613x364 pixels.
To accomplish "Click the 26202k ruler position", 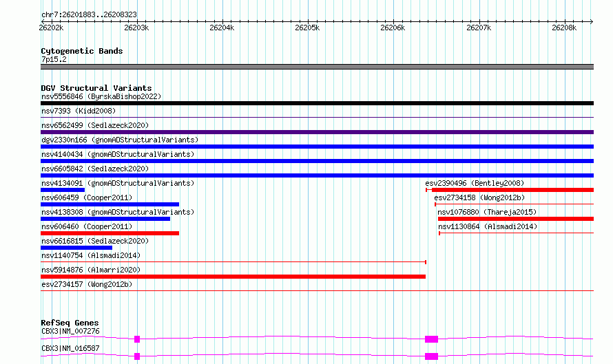I will [x=51, y=28].
